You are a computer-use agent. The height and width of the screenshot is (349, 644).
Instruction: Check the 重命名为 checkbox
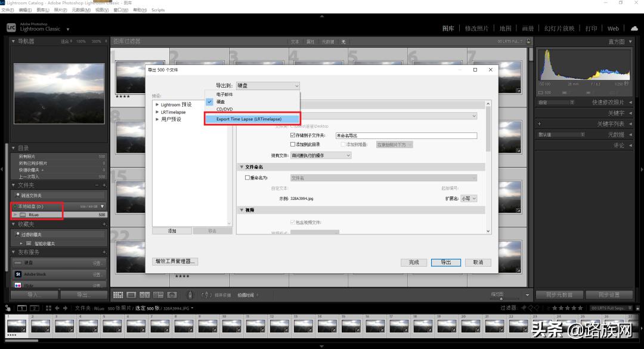pyautogui.click(x=248, y=178)
